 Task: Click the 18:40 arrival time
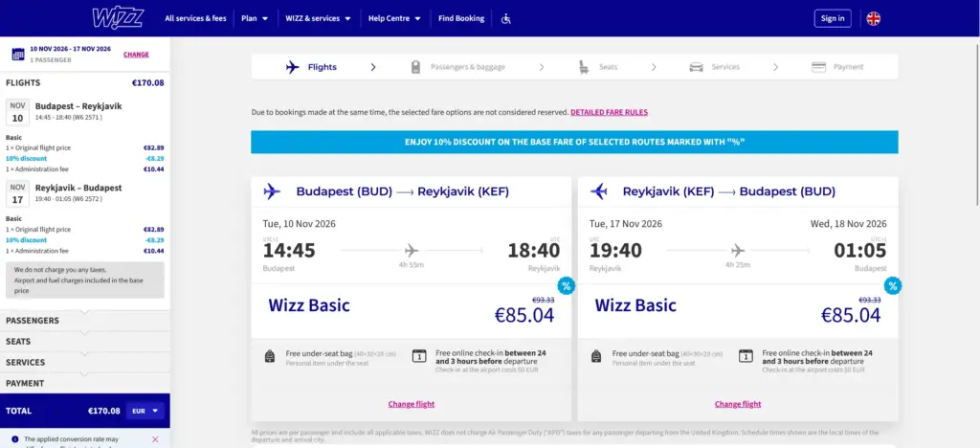534,251
